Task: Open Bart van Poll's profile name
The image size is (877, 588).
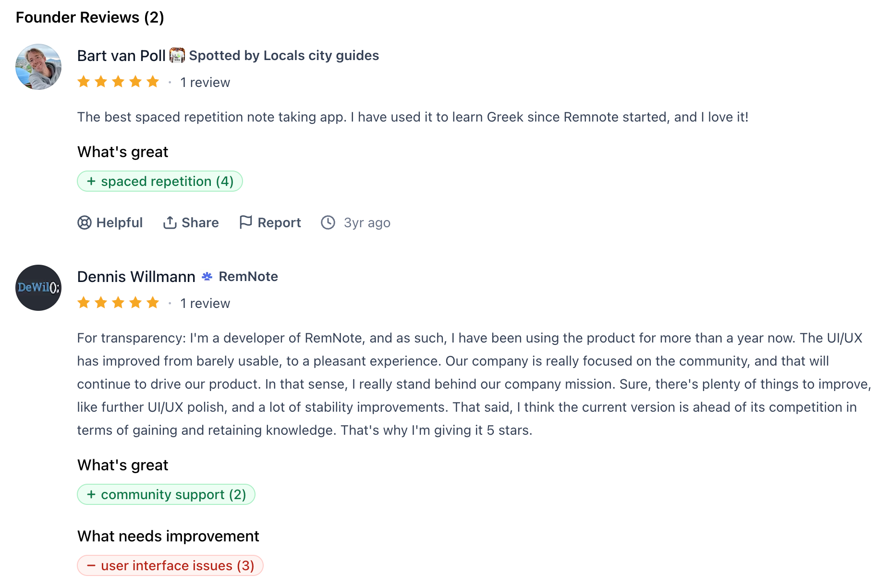Action: tap(121, 56)
